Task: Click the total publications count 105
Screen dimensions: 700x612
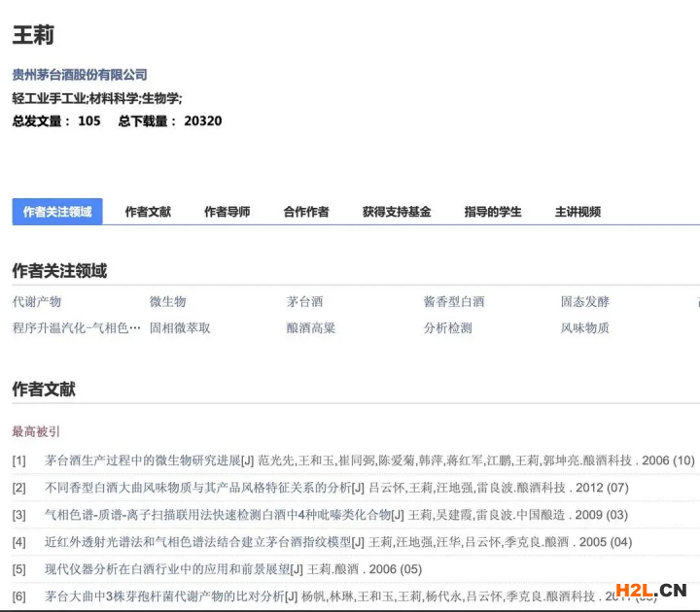Action: pyautogui.click(x=88, y=120)
